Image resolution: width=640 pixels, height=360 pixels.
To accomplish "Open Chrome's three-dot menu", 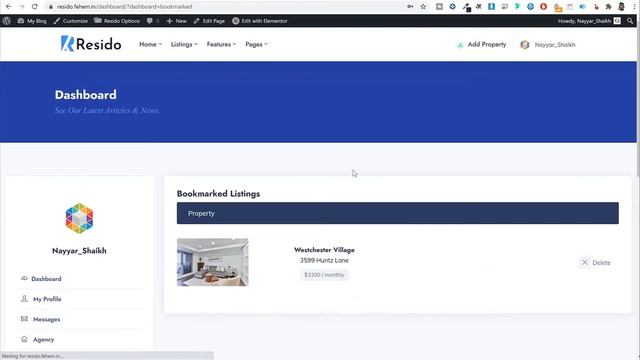I will point(634,7).
